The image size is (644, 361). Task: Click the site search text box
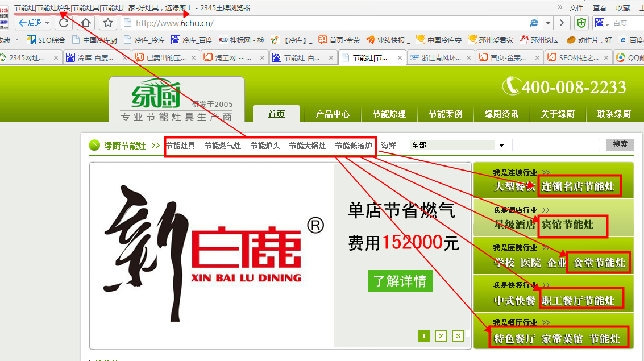click(556, 145)
